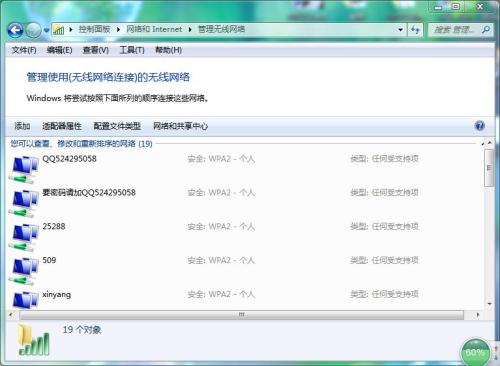Click the horizontal scrollbar thumb
Image resolution: width=500 pixels, height=366 pixels.
pyautogui.click(x=241, y=315)
